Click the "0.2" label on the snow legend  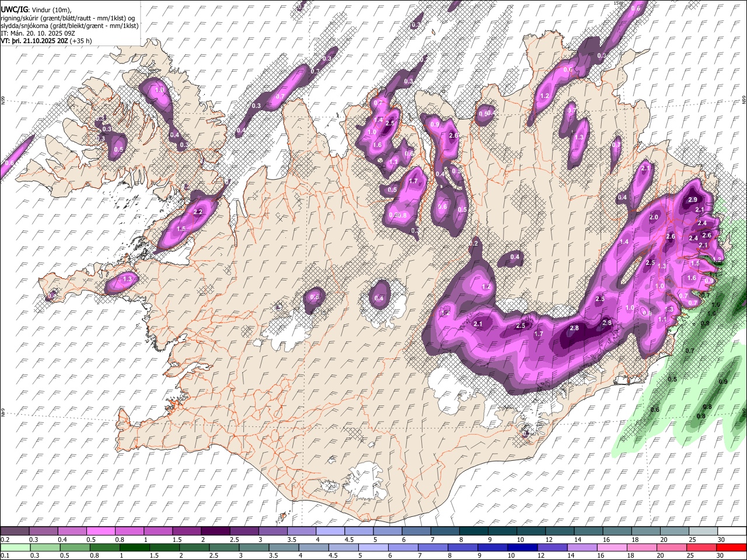[x=4, y=540]
